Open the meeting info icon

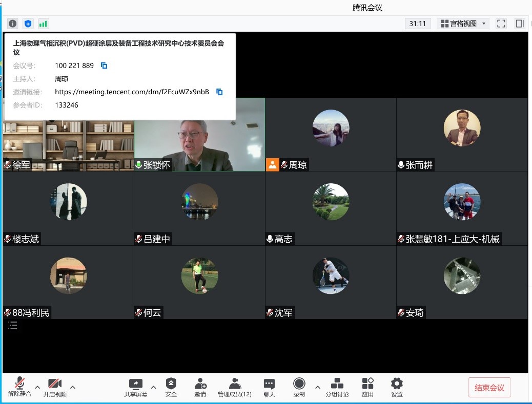(x=12, y=24)
